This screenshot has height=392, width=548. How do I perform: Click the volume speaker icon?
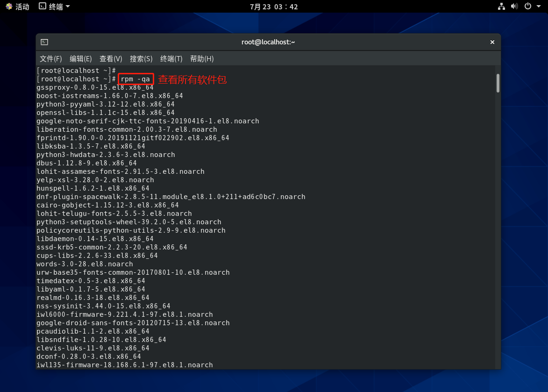514,7
